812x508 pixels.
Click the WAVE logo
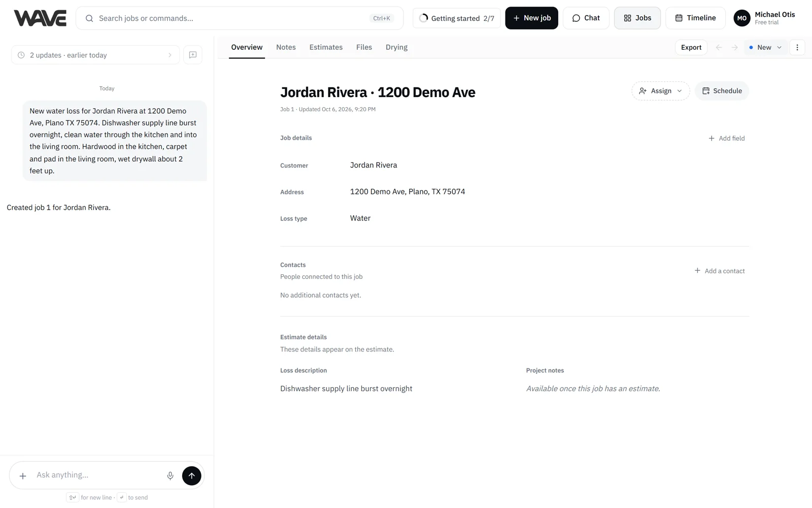coord(40,18)
